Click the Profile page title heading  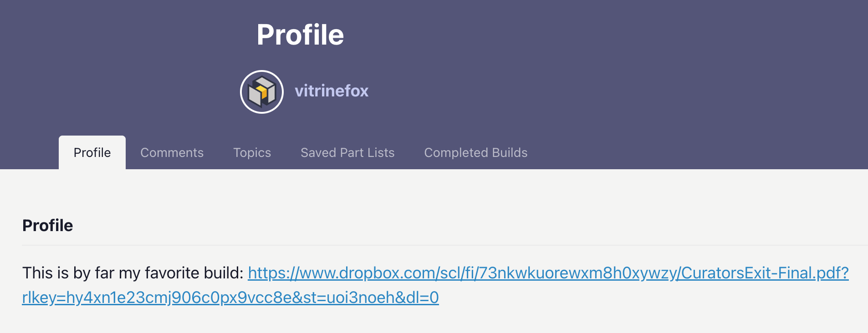301,33
